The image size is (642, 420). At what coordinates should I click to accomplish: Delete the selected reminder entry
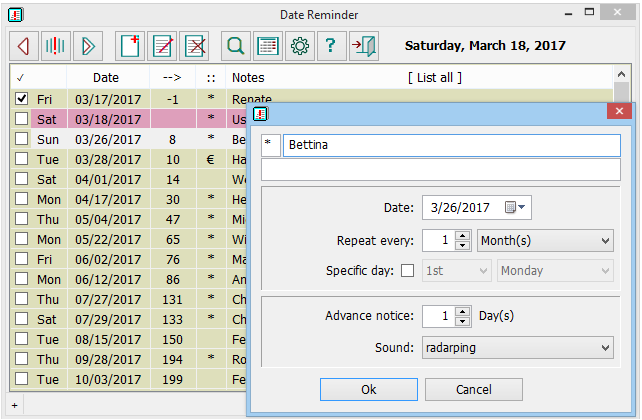coord(194,46)
